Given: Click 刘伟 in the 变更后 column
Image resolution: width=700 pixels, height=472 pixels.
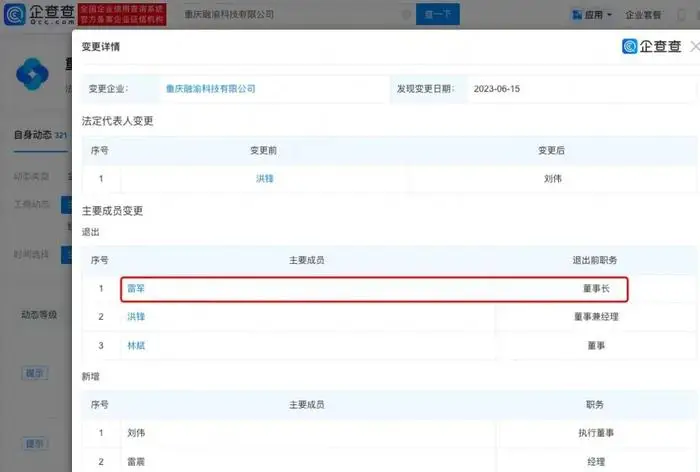Looking at the screenshot, I should tap(553, 179).
